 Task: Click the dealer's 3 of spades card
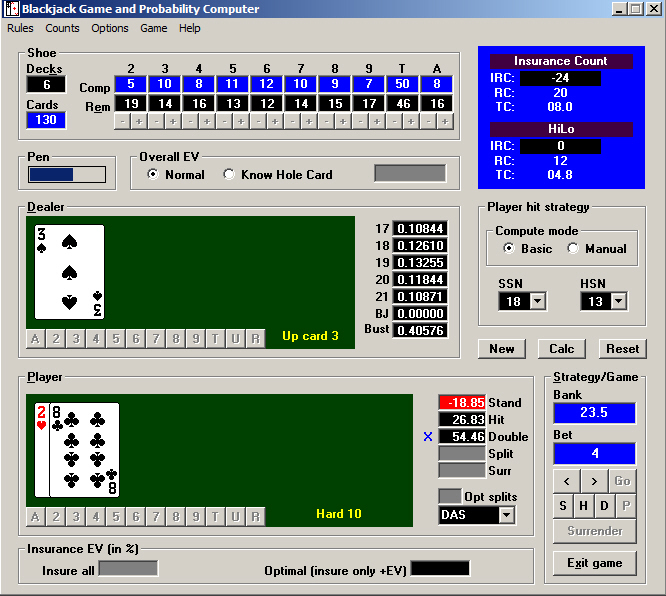coord(69,272)
